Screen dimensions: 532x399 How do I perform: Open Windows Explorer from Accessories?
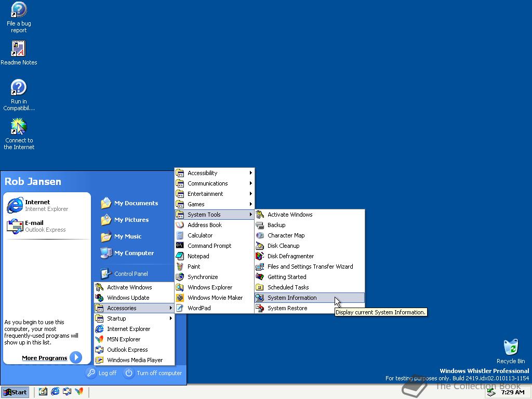215,287
